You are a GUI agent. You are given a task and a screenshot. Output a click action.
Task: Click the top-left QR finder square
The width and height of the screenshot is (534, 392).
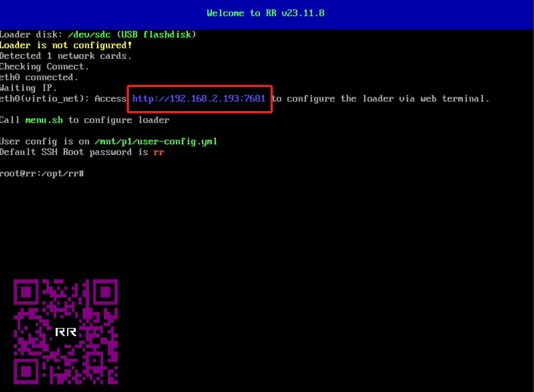26,292
